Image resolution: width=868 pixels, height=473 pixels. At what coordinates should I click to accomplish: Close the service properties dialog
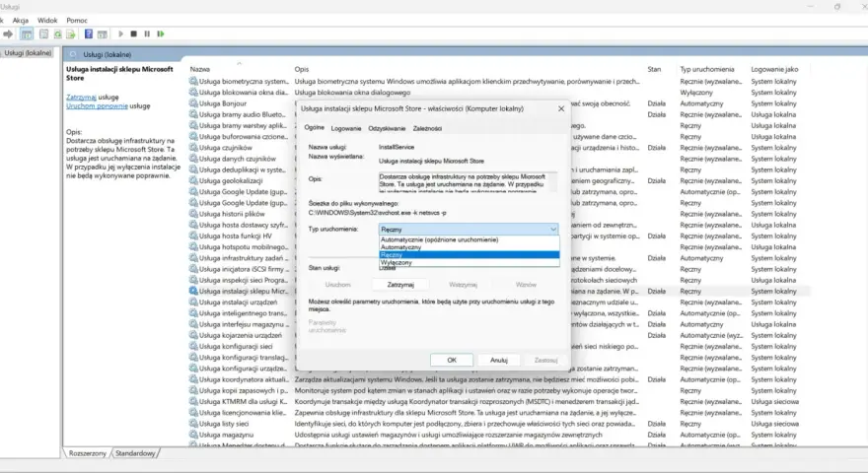click(x=561, y=109)
